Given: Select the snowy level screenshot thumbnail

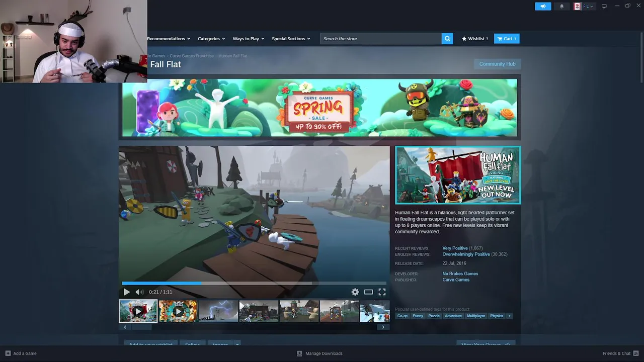Looking at the screenshot, I should click(375, 311).
